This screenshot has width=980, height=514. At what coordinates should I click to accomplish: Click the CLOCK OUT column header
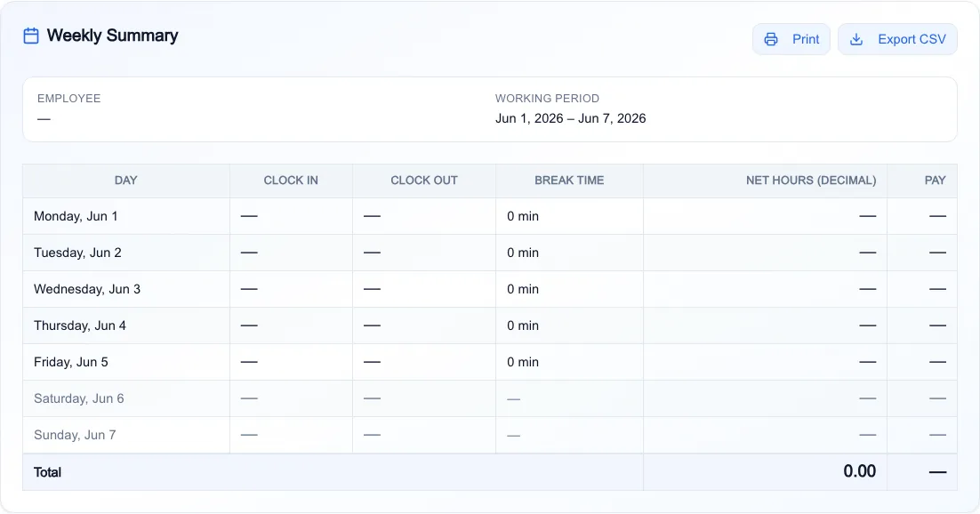click(x=424, y=181)
